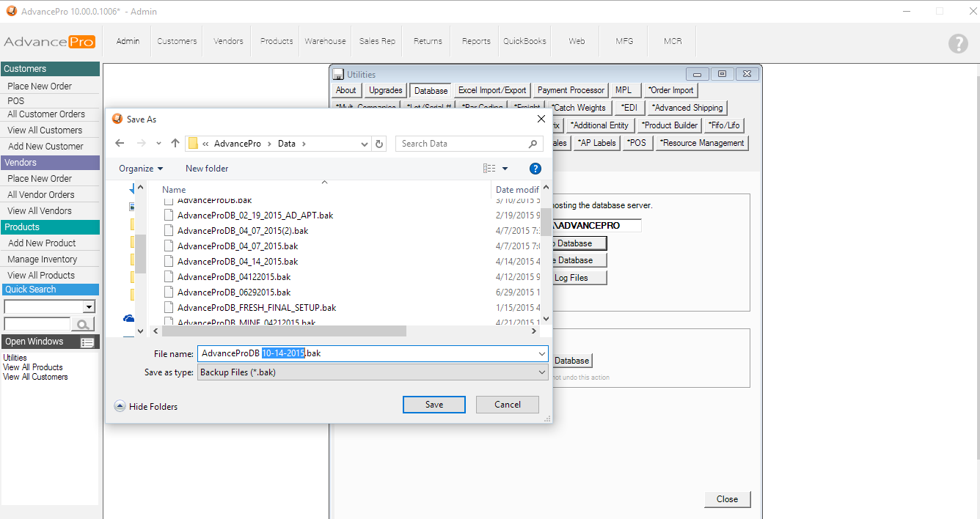Screen dimensions: 980x519
Task: Click the Open Windows list icon
Action: pos(87,342)
